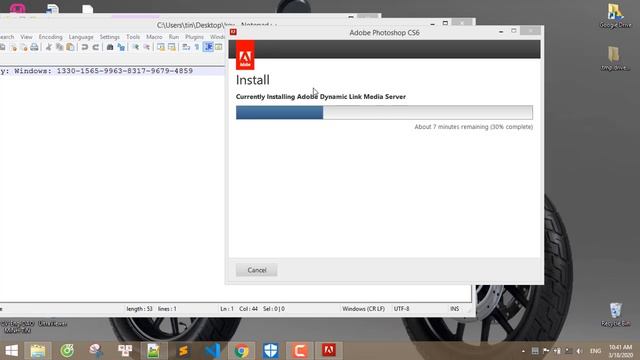
Task: Switch to the Adobe installer taskbar icon
Action: click(329, 351)
